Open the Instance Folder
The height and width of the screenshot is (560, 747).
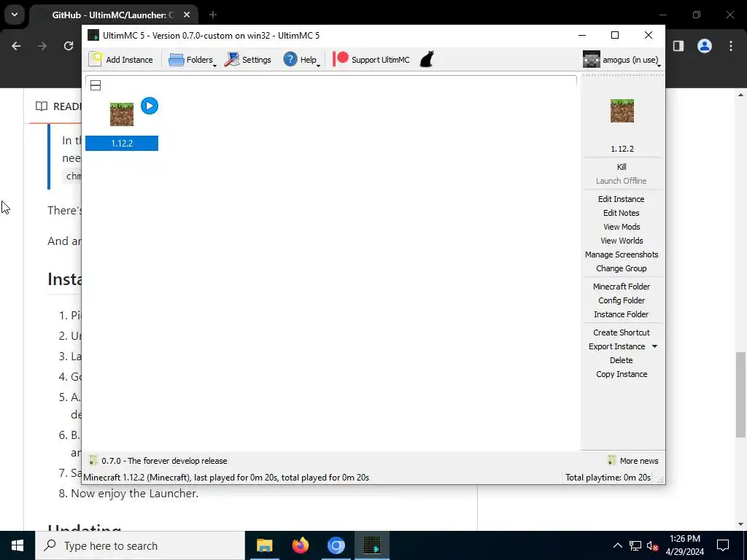(622, 314)
